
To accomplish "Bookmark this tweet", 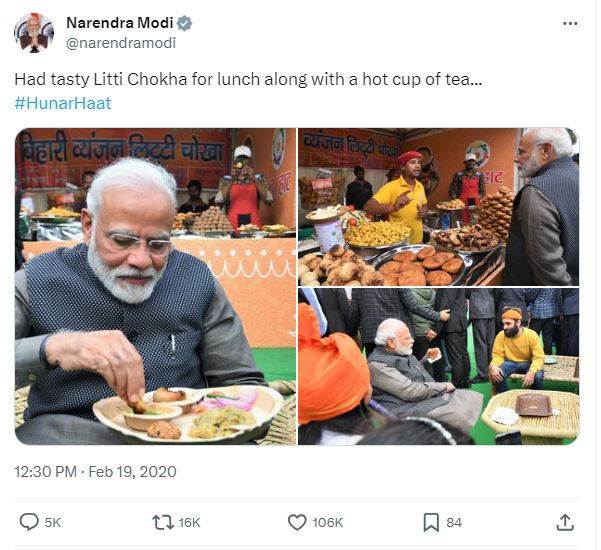I will pos(431,522).
